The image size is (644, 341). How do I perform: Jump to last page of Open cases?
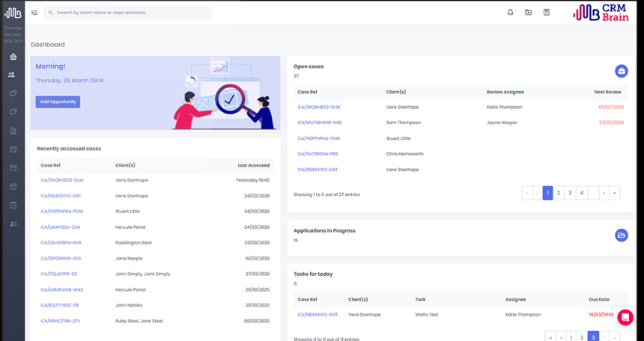tap(615, 193)
